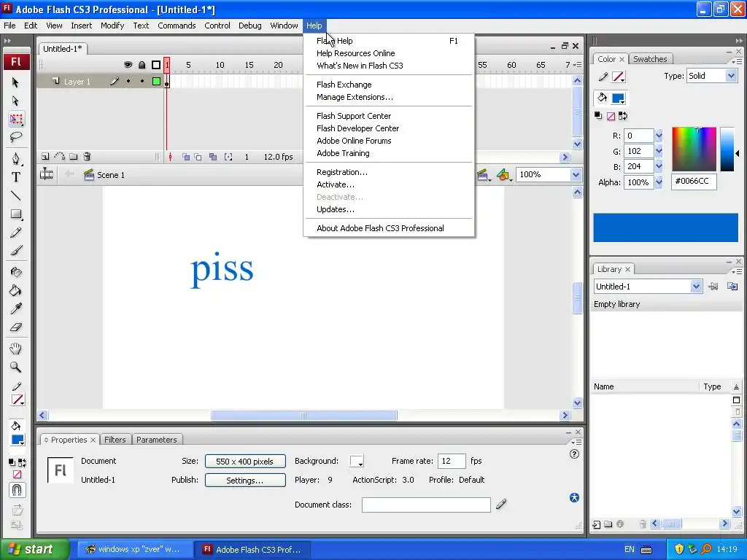Open the R value dropdown arrow

pyautogui.click(x=659, y=136)
